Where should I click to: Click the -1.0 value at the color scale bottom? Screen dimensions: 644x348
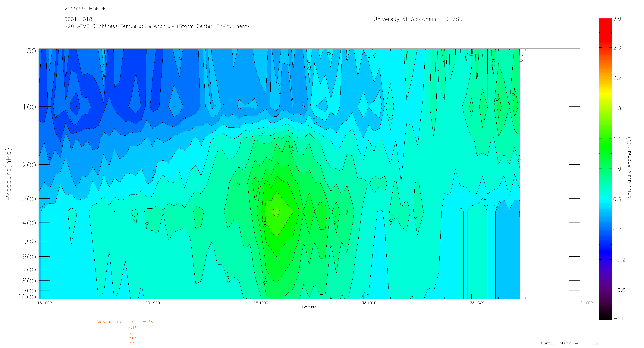(x=619, y=318)
